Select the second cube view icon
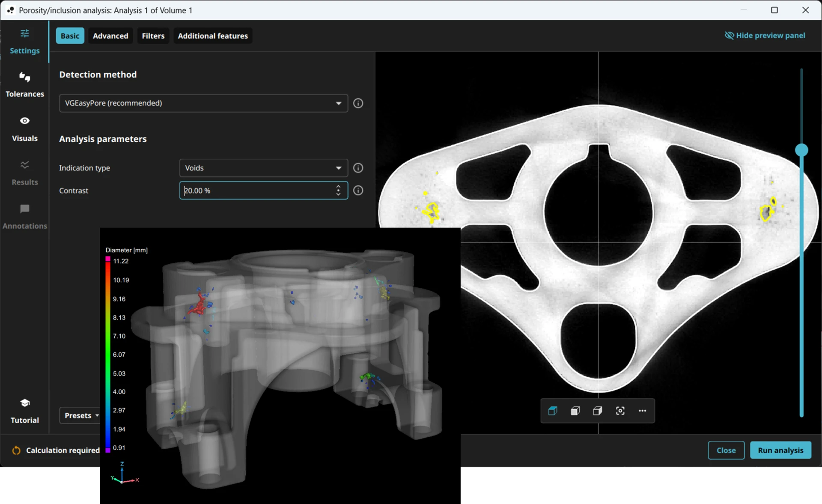The height and width of the screenshot is (504, 822). pos(575,411)
